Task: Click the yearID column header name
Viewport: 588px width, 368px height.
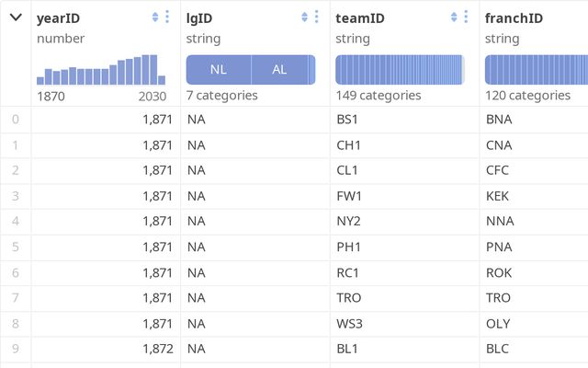Action: click(x=59, y=17)
